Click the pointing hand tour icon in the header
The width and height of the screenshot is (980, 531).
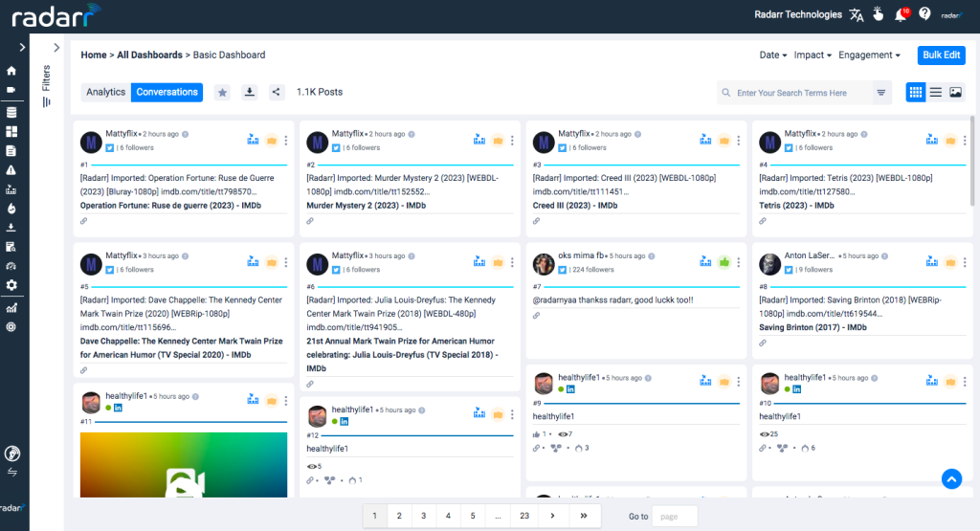pos(879,13)
